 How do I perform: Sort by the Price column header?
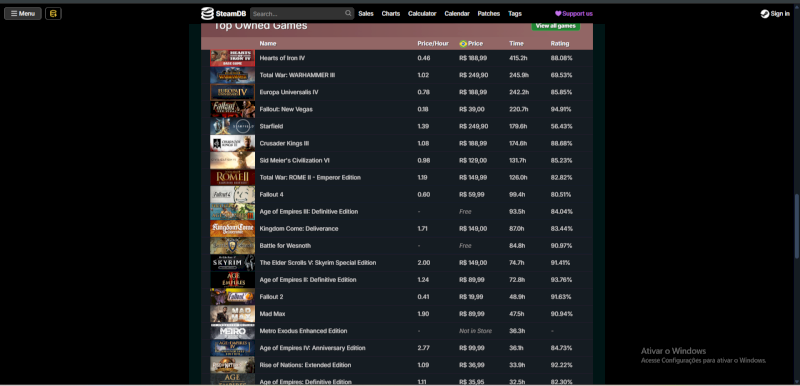(x=471, y=43)
